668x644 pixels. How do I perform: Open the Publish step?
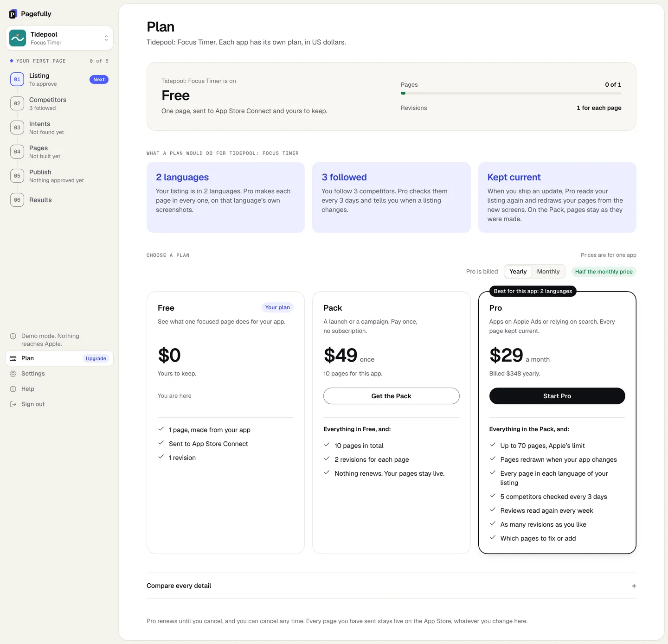pyautogui.click(x=59, y=176)
